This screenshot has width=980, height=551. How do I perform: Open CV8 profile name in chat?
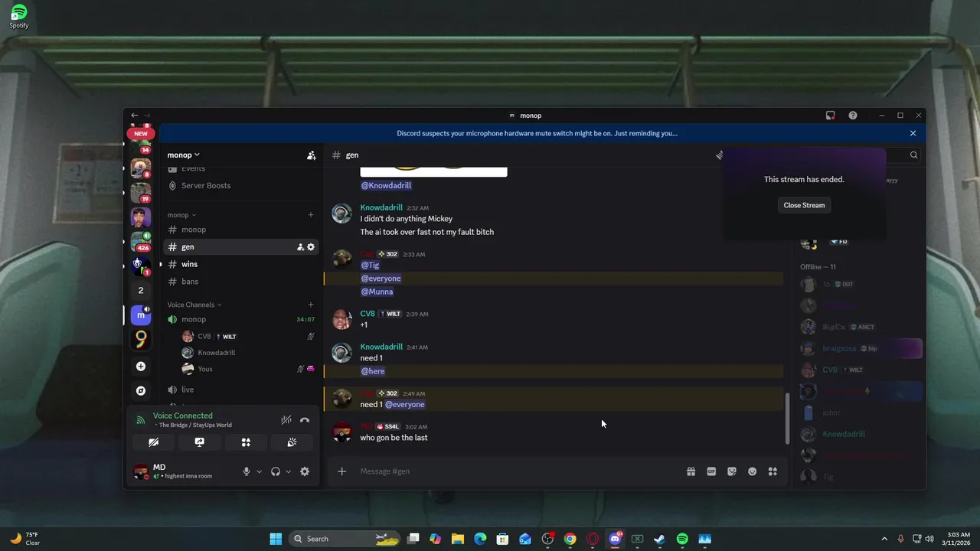(x=367, y=314)
